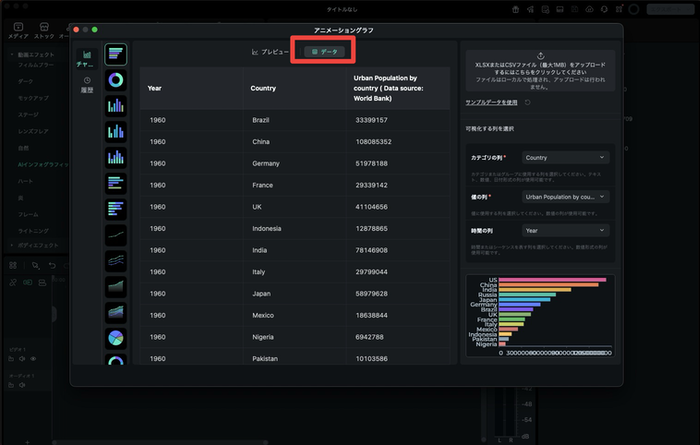This screenshot has height=445, width=700.
Task: Select the multi-line chart template
Action: click(x=117, y=260)
